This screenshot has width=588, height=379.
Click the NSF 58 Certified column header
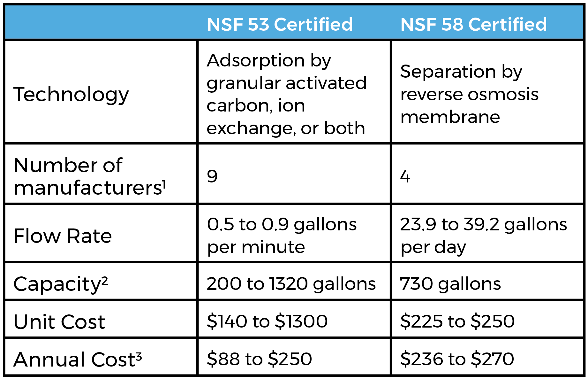473,24
